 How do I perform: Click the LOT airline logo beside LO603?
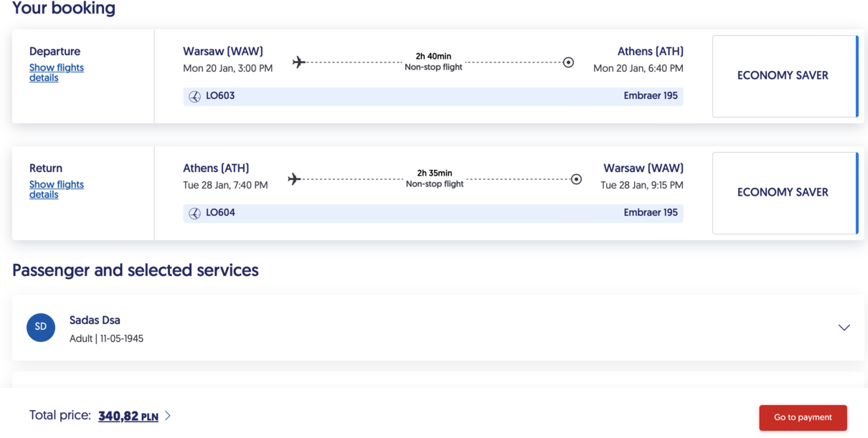click(194, 96)
